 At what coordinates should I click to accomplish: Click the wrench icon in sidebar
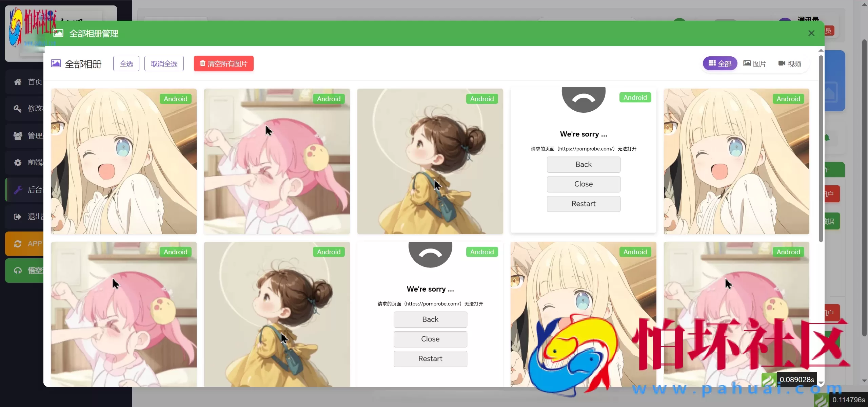(x=18, y=190)
